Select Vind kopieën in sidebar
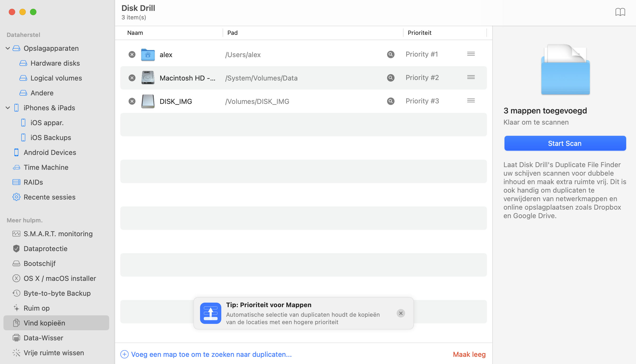The height and width of the screenshot is (364, 636). point(56,323)
